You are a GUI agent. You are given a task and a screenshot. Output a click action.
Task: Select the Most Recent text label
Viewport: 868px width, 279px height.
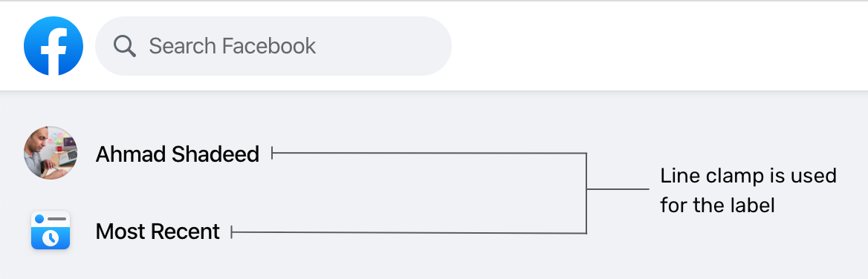[x=158, y=232]
